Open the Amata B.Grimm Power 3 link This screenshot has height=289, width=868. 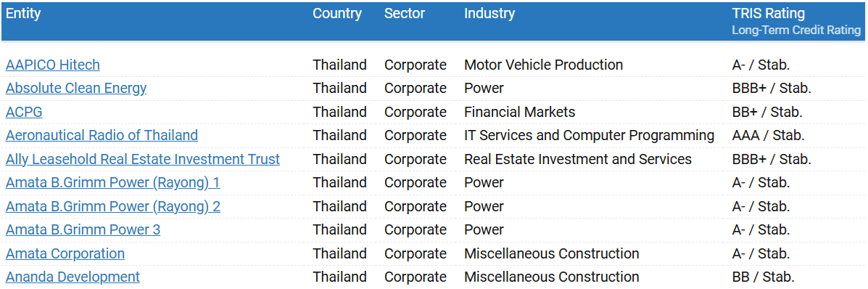83,229
